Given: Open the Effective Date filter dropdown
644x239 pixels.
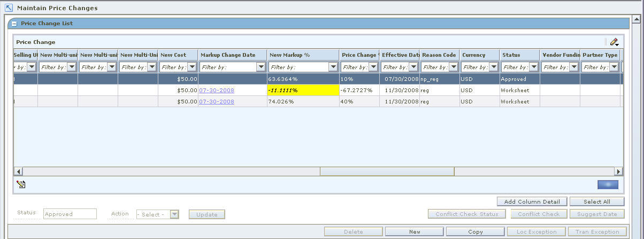Looking at the screenshot, I should 413,67.
